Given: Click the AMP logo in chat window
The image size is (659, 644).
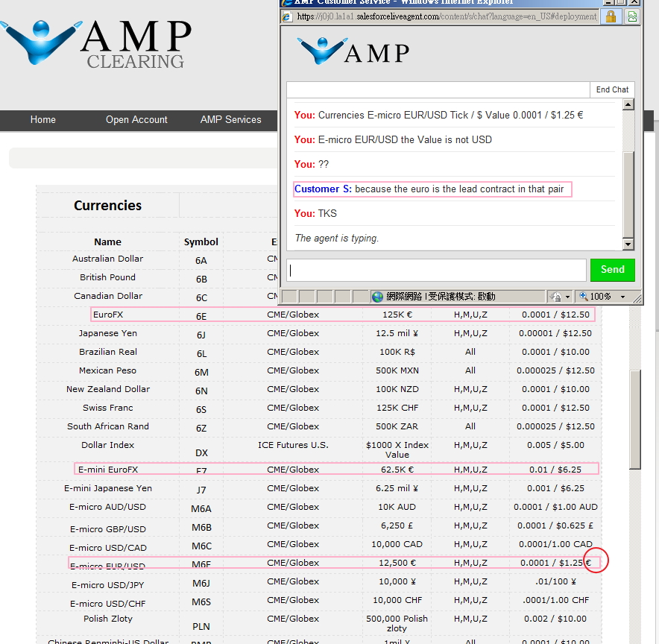Looking at the screenshot, I should 353,51.
